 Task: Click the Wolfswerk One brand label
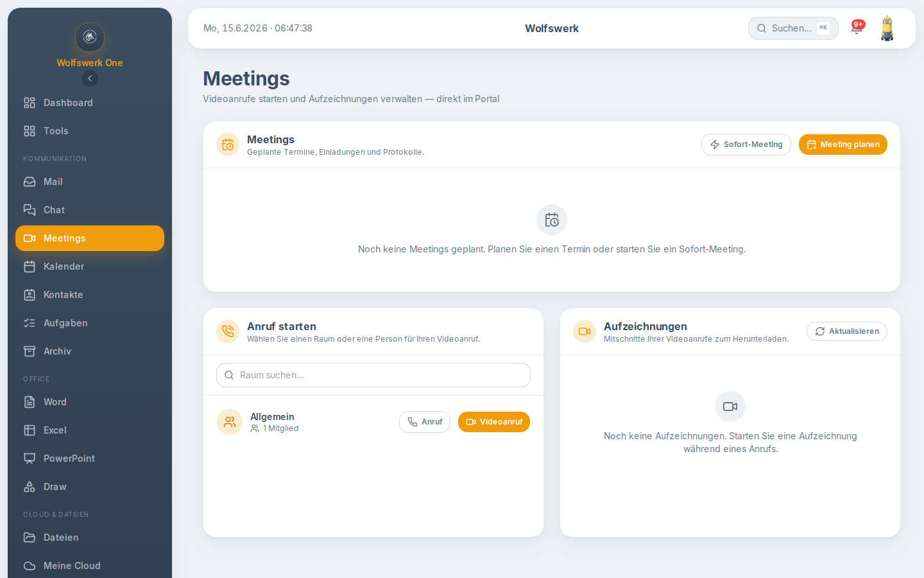tap(90, 63)
